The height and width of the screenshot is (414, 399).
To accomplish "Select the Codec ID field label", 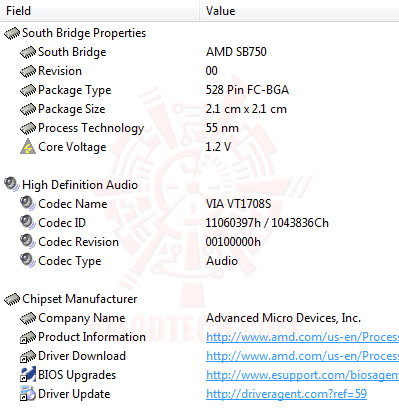I will pyautogui.click(x=62, y=223).
